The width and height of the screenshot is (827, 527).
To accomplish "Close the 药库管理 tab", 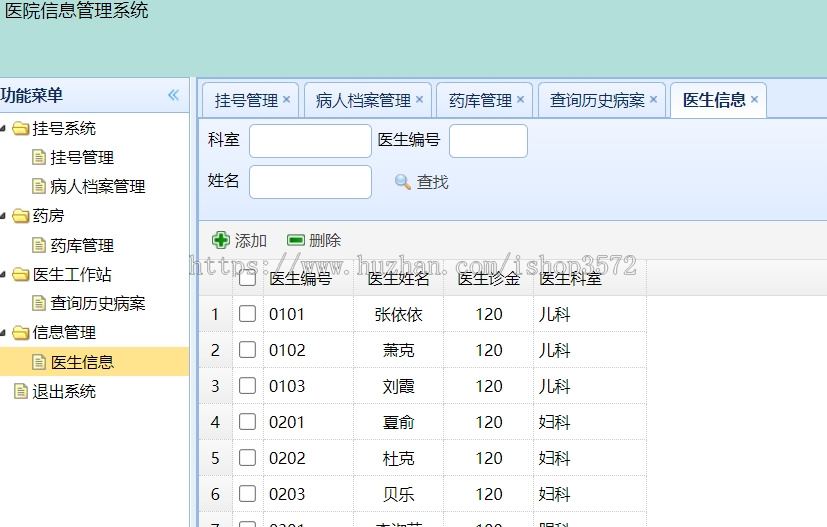I will point(521,99).
